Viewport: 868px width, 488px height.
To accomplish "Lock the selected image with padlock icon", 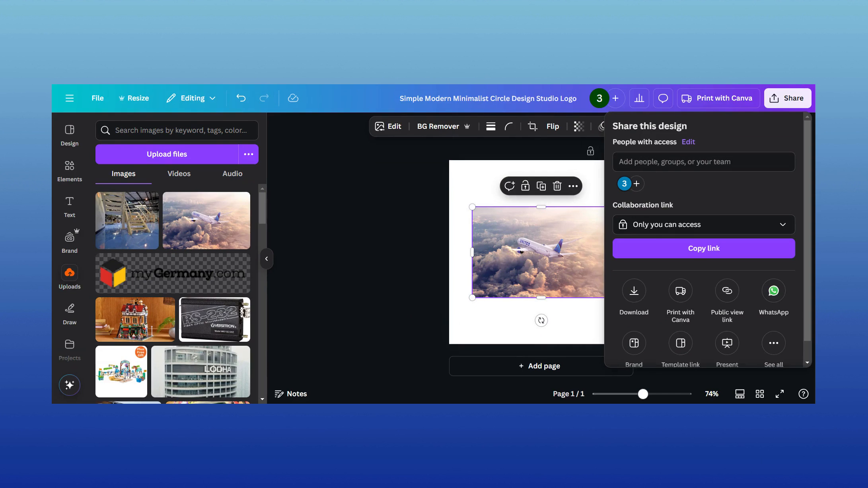I will coord(525,186).
